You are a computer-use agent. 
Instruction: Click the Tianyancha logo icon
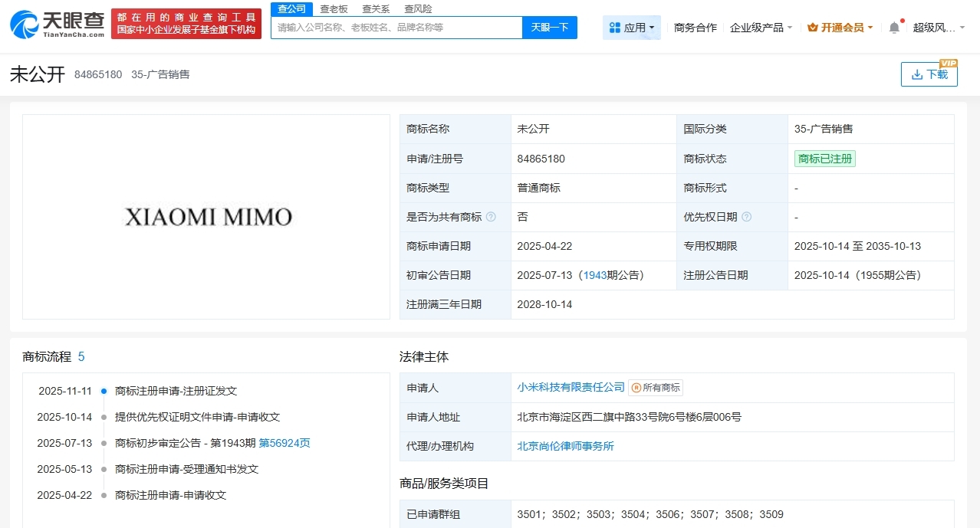click(26, 23)
